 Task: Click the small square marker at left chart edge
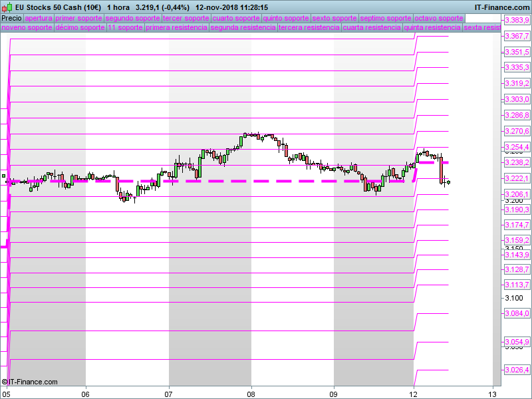3,176
